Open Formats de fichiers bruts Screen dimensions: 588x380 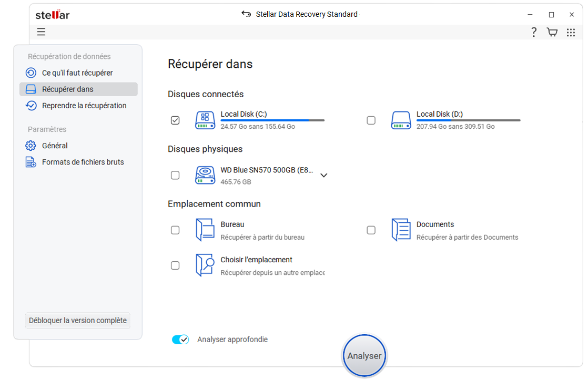click(x=78, y=162)
